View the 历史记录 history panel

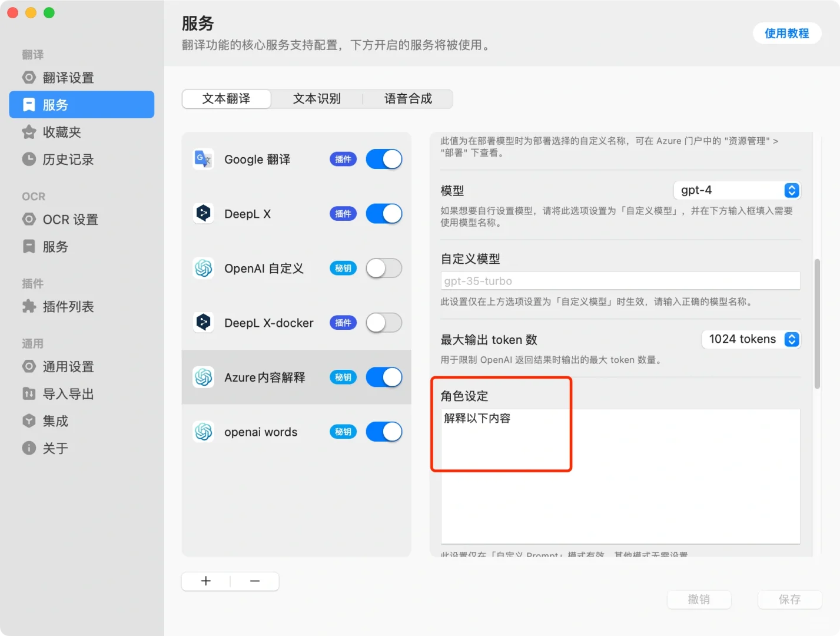[68, 159]
